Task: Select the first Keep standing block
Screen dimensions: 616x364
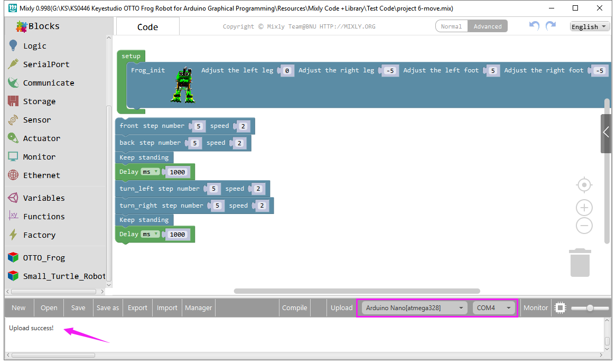Action: point(144,157)
